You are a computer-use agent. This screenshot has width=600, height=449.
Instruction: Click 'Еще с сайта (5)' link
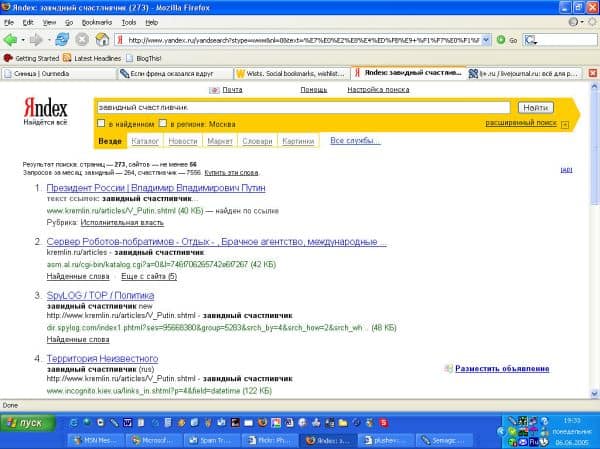pos(149,276)
